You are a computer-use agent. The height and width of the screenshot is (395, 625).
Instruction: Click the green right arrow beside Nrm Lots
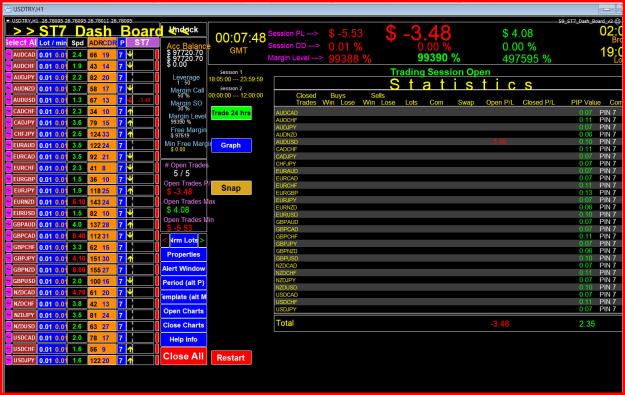202,240
